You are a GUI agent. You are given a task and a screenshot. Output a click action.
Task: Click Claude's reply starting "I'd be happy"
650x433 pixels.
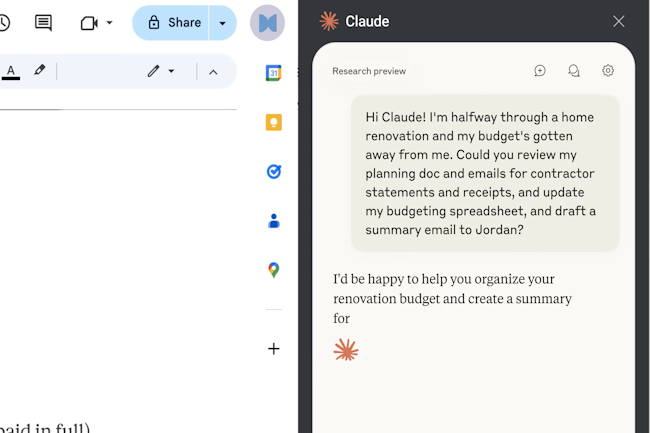pos(453,298)
